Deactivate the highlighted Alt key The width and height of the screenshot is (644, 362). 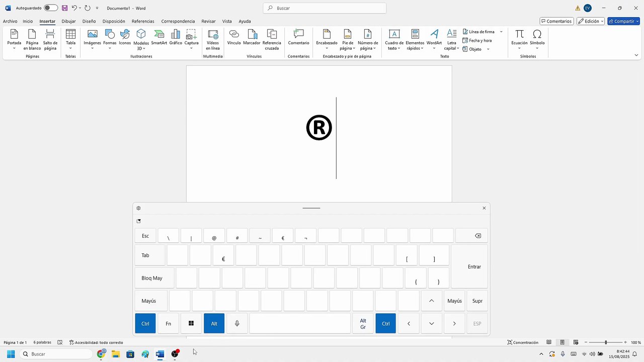click(214, 323)
